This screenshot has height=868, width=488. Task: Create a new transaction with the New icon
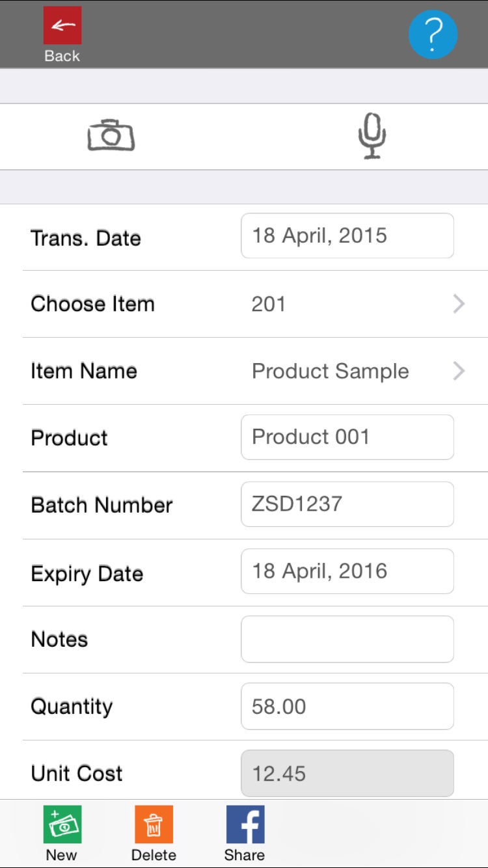pyautogui.click(x=62, y=824)
